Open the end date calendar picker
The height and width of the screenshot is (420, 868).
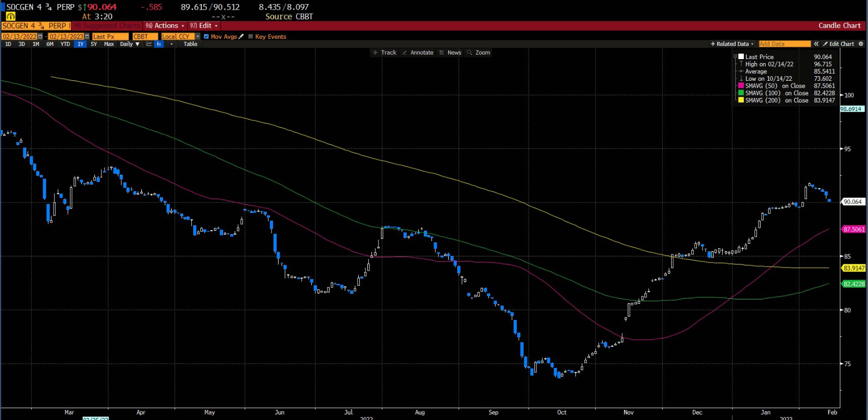coord(87,36)
